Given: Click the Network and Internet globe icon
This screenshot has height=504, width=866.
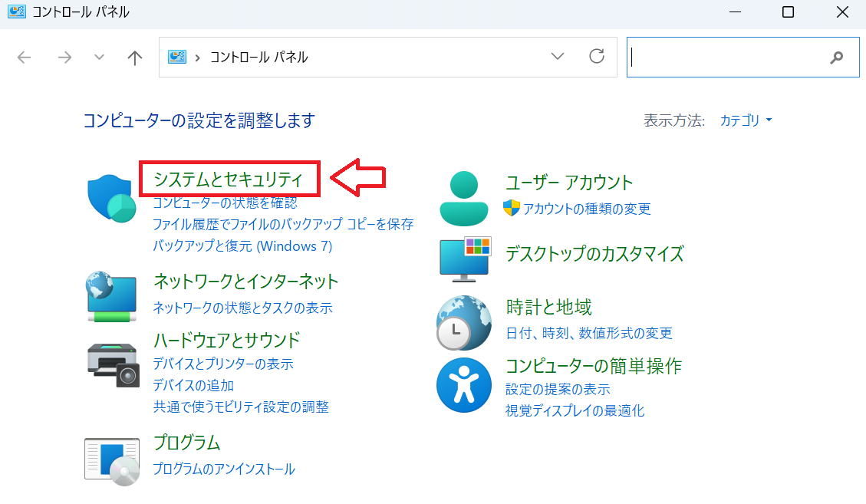Looking at the screenshot, I should pyautogui.click(x=111, y=297).
